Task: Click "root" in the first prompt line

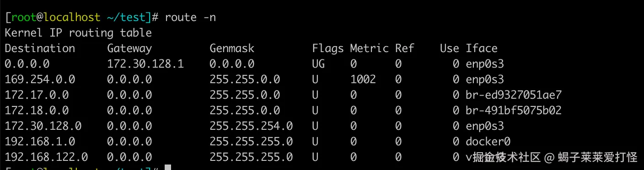Action: pos(24,17)
